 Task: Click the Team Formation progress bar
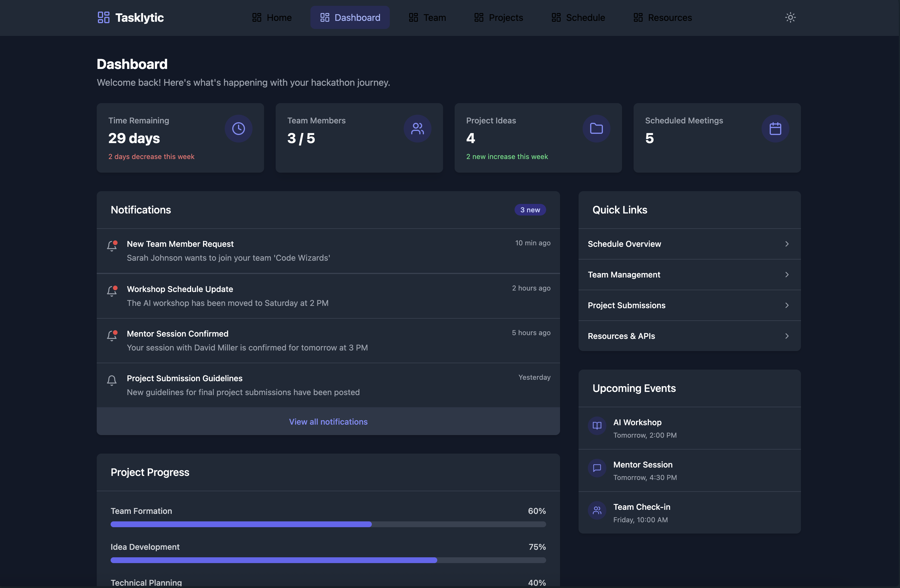328,524
